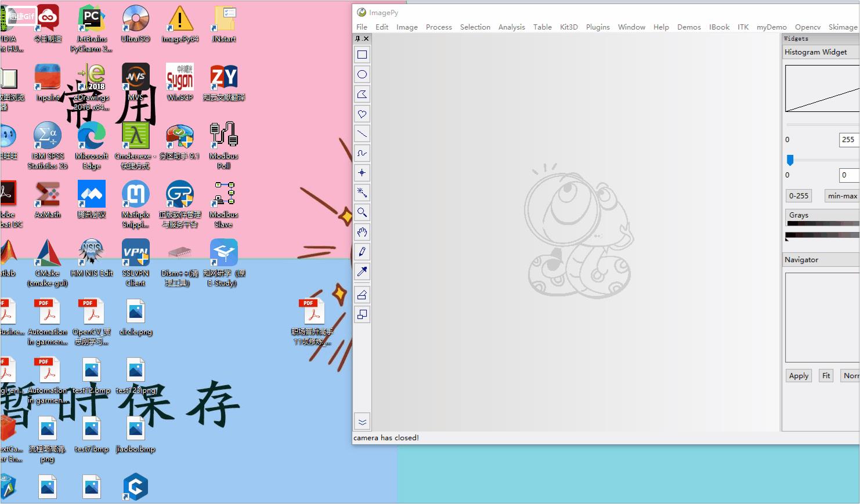
Task: Open JetBrains PyCharm desktop shortcut
Action: click(x=92, y=29)
